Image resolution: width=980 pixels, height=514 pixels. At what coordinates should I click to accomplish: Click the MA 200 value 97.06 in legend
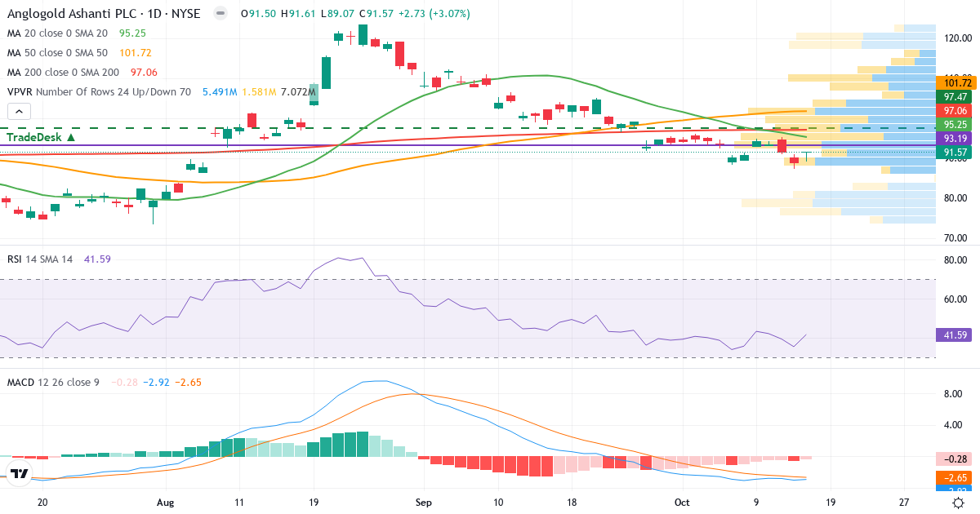tap(143, 73)
